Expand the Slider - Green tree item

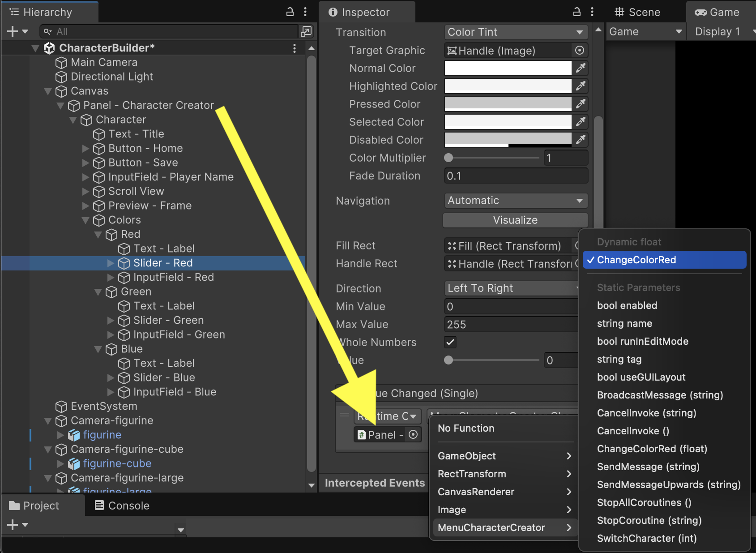click(111, 321)
